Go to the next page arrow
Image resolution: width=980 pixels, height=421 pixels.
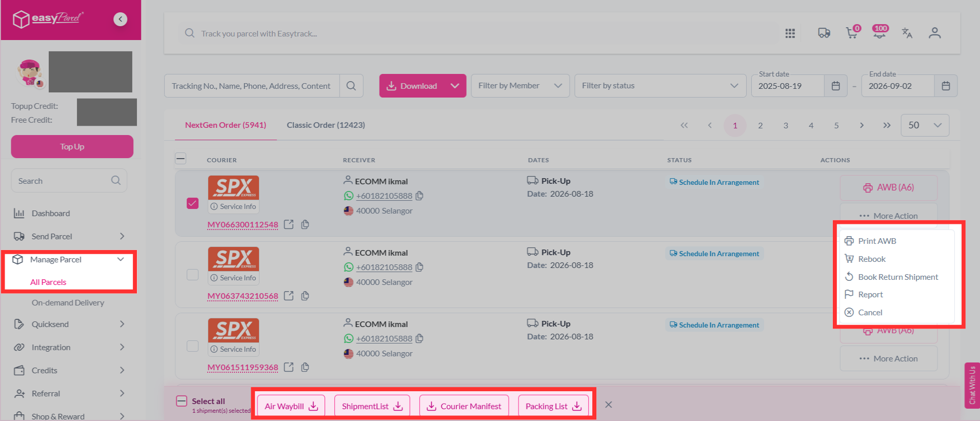point(862,125)
